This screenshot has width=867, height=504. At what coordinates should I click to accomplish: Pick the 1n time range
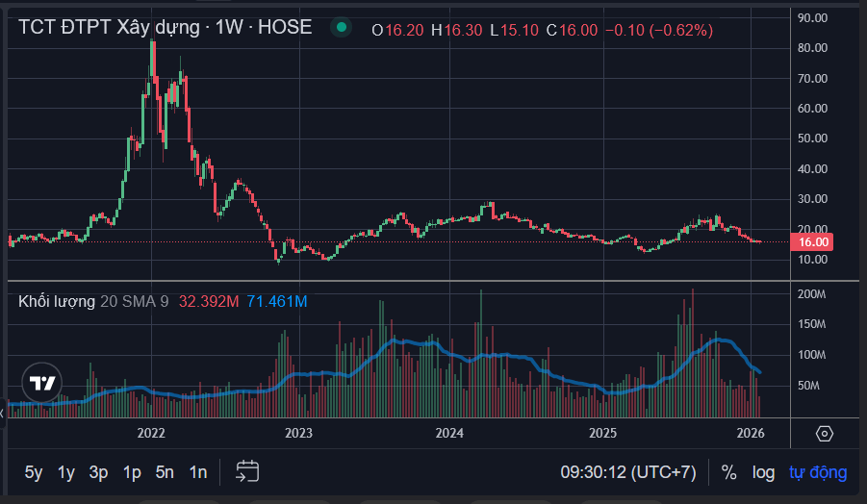click(x=197, y=472)
